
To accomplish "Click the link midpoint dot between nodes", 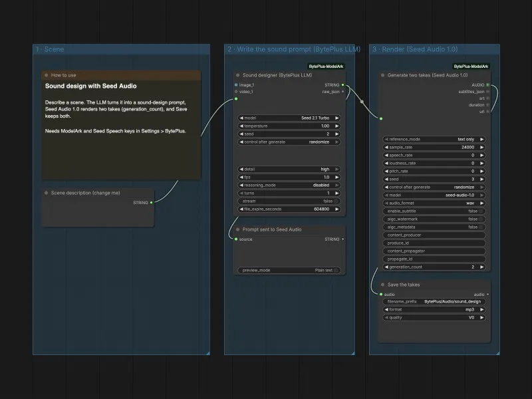I will coord(362,102).
